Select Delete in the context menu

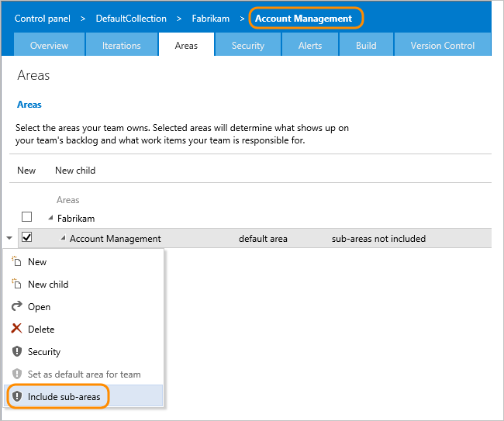click(x=83, y=329)
